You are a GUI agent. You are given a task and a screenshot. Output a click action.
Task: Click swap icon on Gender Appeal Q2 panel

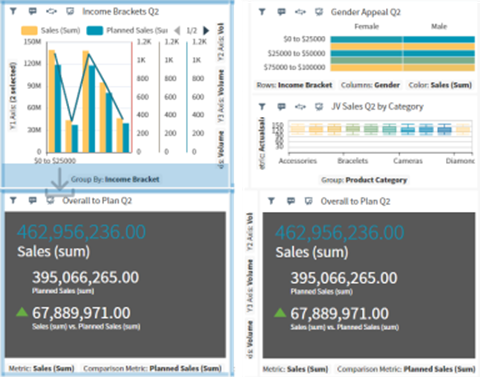point(300,12)
